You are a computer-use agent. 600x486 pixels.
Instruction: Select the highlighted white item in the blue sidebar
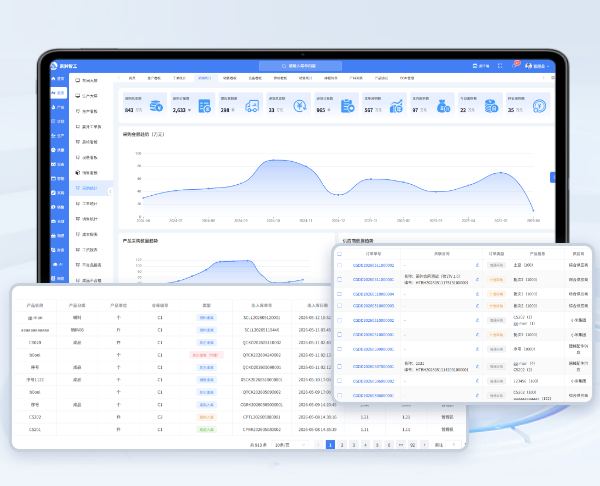[58, 93]
